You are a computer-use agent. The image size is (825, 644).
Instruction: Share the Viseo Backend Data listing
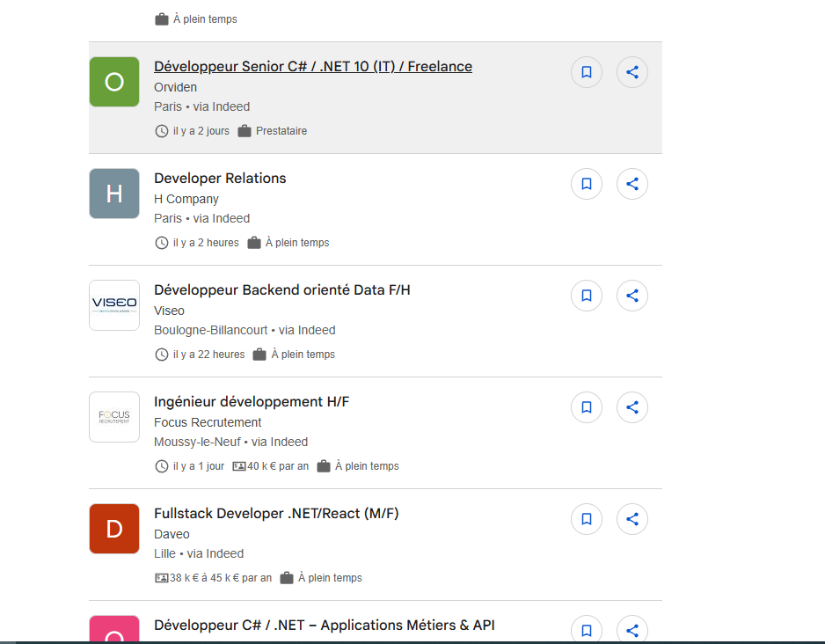pyautogui.click(x=632, y=296)
